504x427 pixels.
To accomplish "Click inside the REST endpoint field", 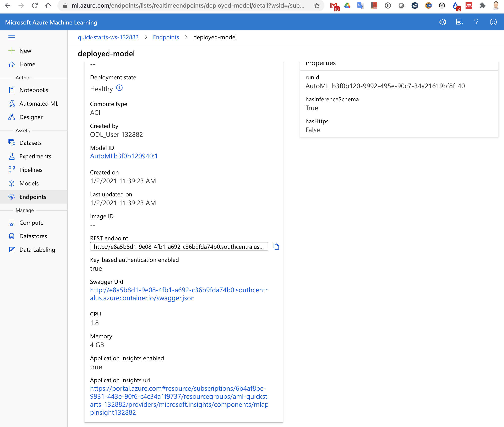I will tap(179, 247).
